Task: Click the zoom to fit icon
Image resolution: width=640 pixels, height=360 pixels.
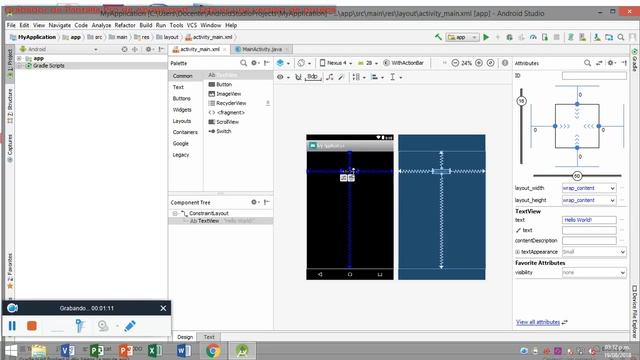Action: [x=491, y=63]
